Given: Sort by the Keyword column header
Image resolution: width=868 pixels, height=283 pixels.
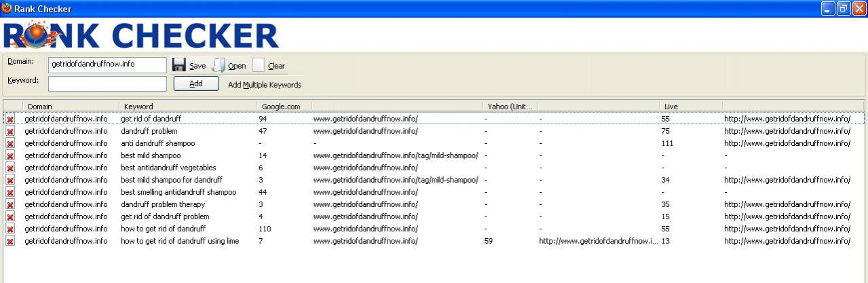Looking at the screenshot, I should pyautogui.click(x=189, y=106).
